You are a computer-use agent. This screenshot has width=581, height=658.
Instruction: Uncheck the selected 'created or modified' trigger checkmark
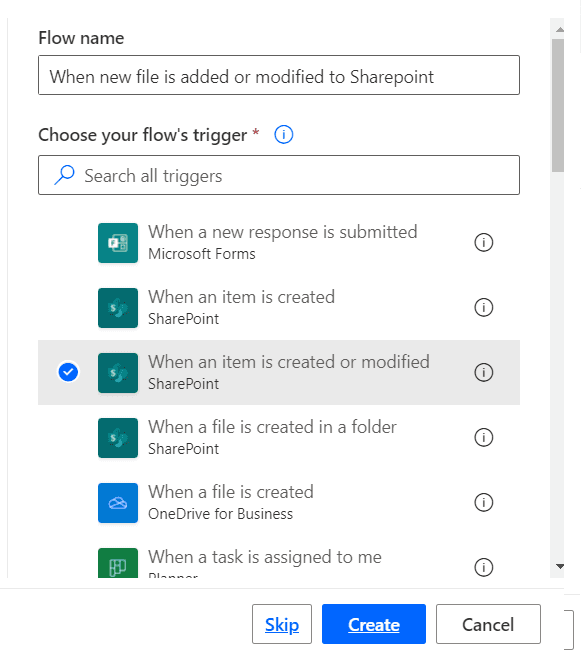pos(68,372)
